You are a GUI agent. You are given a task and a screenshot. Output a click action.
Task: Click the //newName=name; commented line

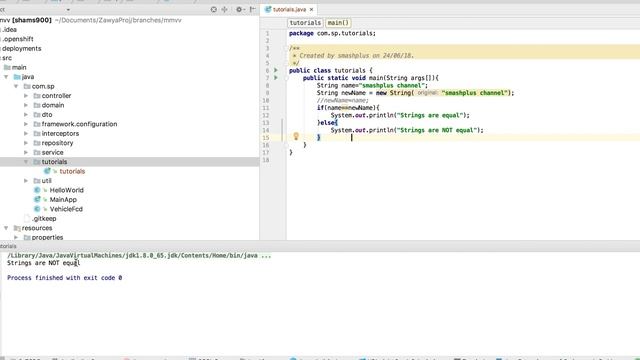(342, 100)
